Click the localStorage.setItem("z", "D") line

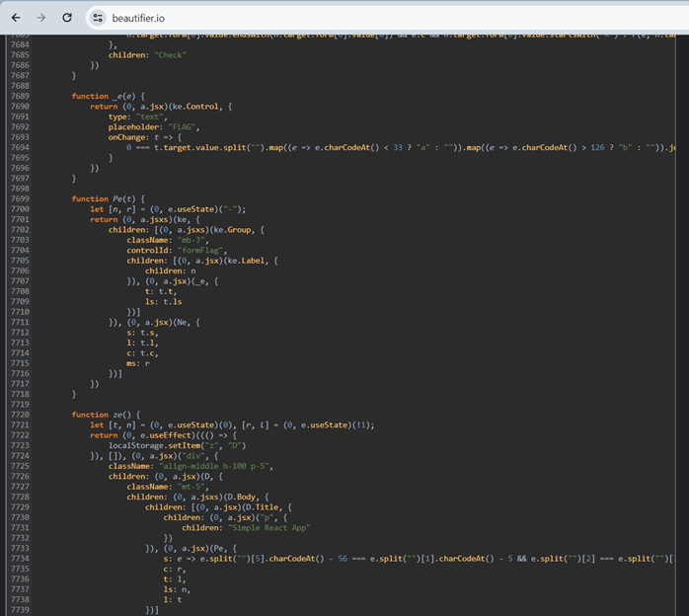click(x=177, y=445)
